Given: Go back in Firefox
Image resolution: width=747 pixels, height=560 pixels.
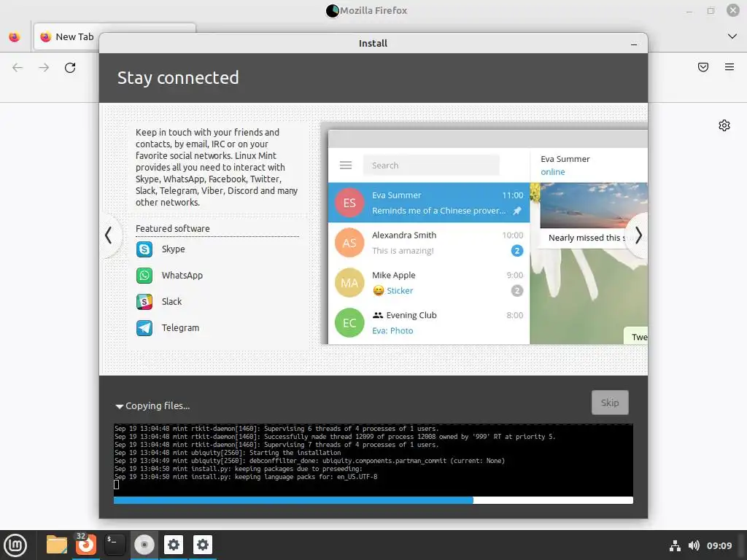Looking at the screenshot, I should [x=18, y=68].
